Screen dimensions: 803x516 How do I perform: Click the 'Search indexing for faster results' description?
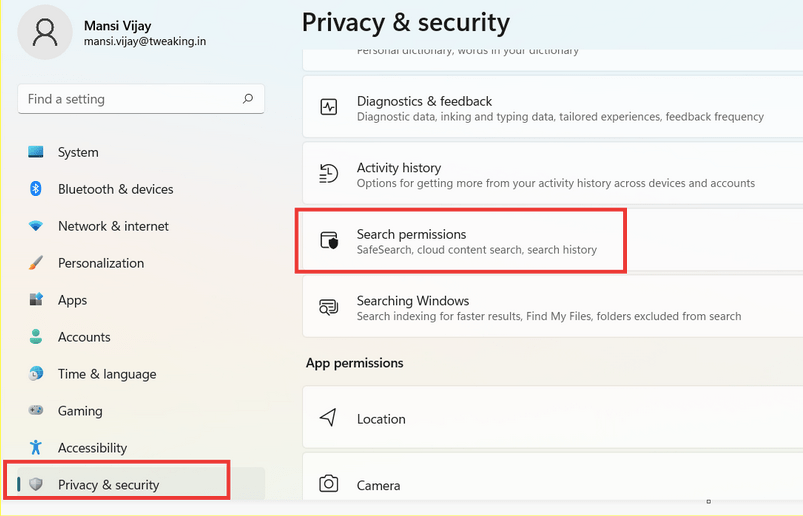pyautogui.click(x=549, y=316)
